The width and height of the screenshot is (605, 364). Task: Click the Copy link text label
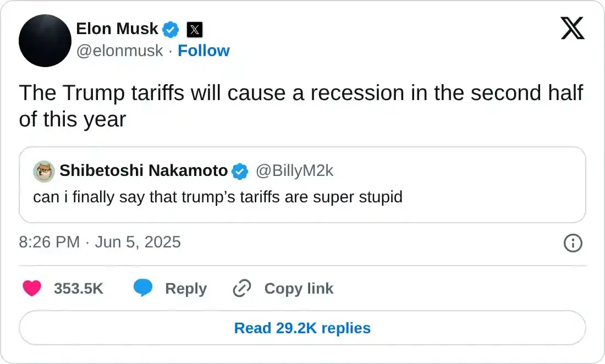coord(299,288)
